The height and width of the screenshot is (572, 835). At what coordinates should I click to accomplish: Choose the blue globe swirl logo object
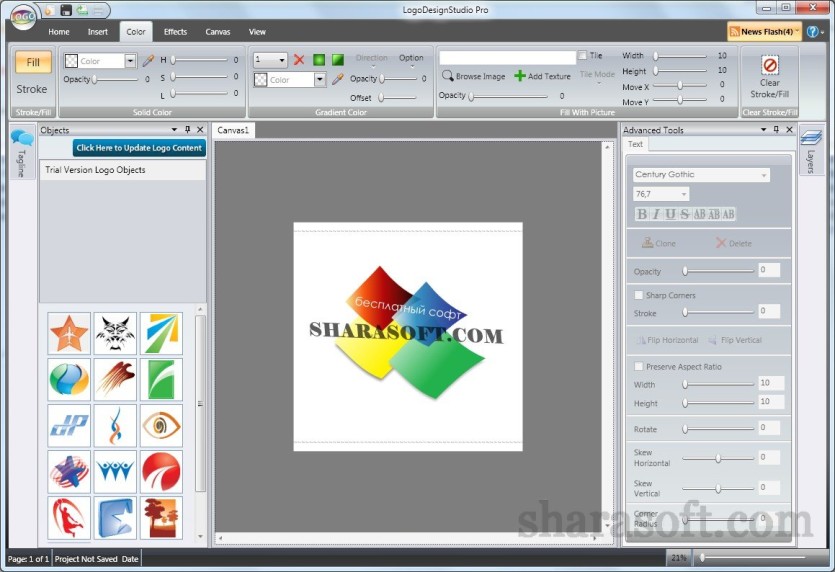click(69, 379)
